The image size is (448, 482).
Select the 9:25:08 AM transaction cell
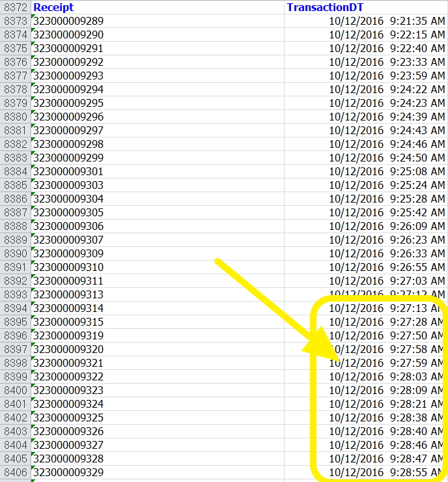pos(366,171)
